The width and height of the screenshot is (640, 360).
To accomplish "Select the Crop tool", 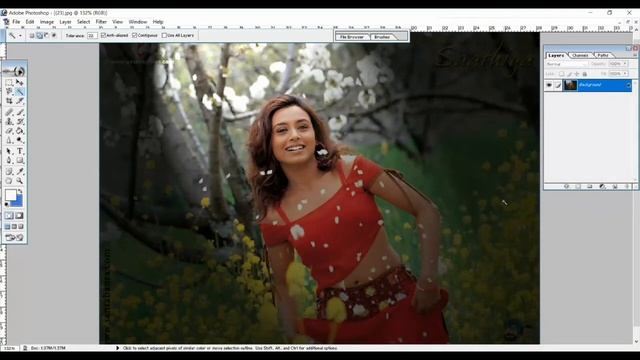I will [9, 100].
